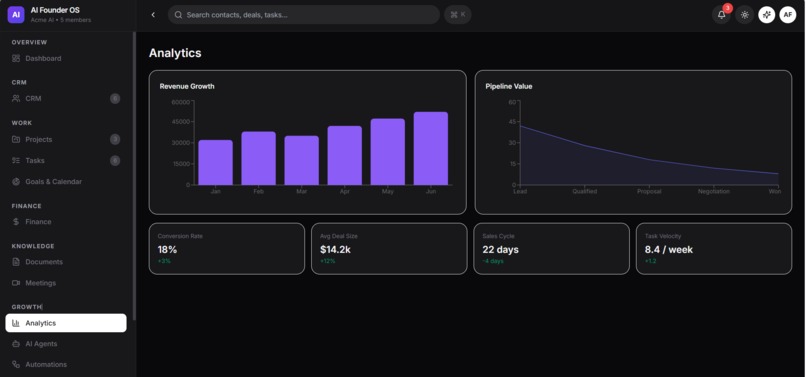Click the Acme AI • 5 members subtitle

point(61,20)
